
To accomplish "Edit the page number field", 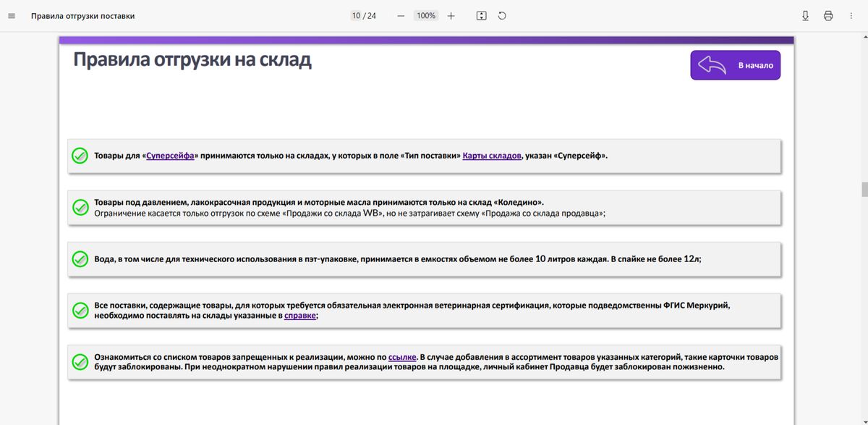I will (356, 16).
